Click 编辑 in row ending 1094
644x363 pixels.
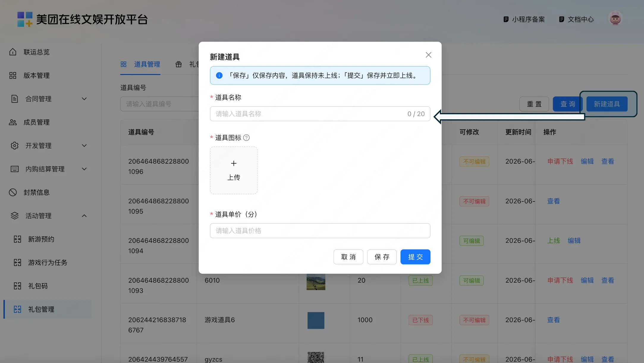[x=574, y=240]
